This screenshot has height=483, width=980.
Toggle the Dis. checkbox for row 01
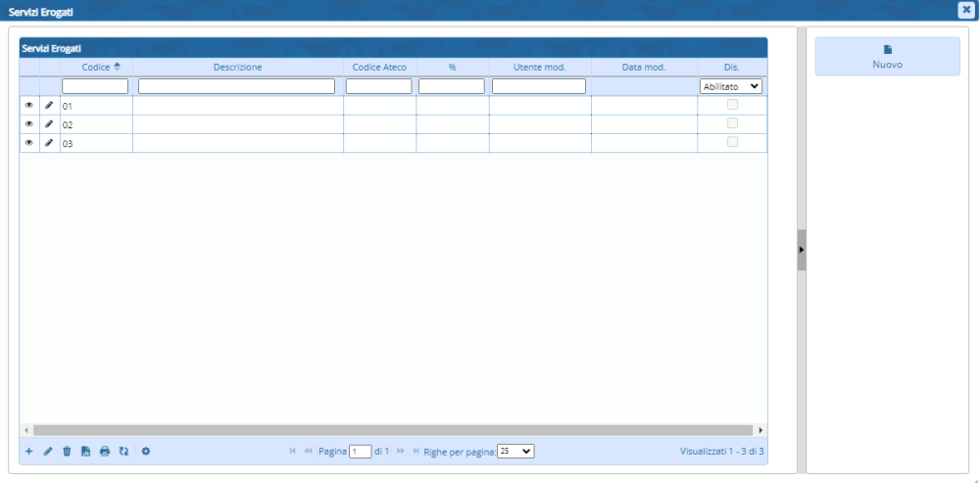(732, 105)
